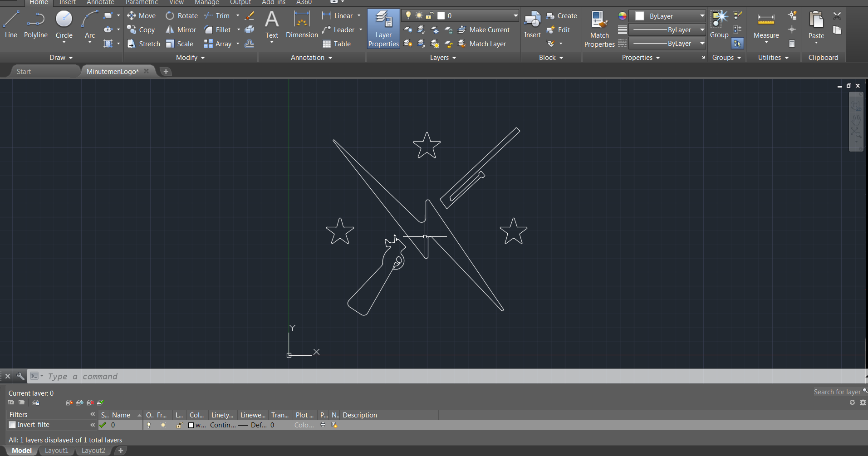
Task: Toggle layer 0 on/off lightbulb
Action: coord(148,425)
